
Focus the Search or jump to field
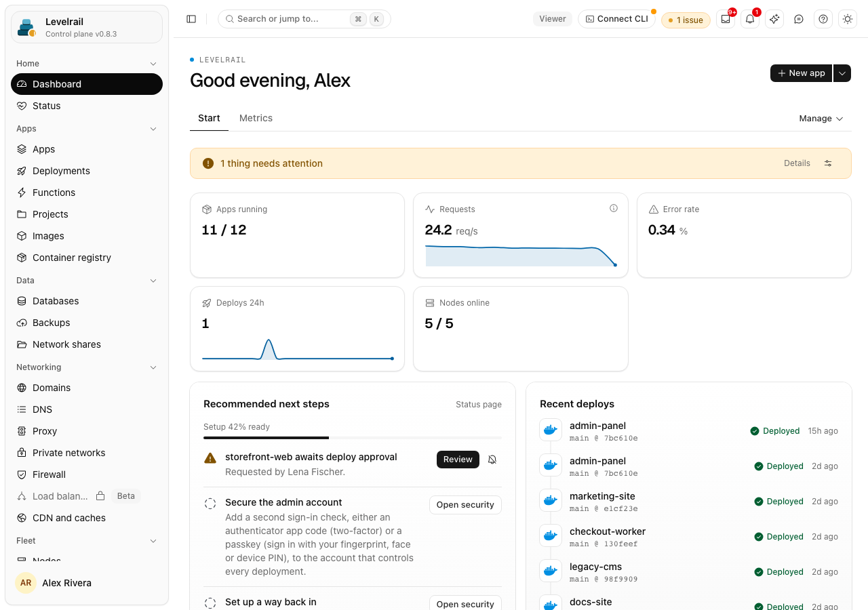[x=304, y=19]
